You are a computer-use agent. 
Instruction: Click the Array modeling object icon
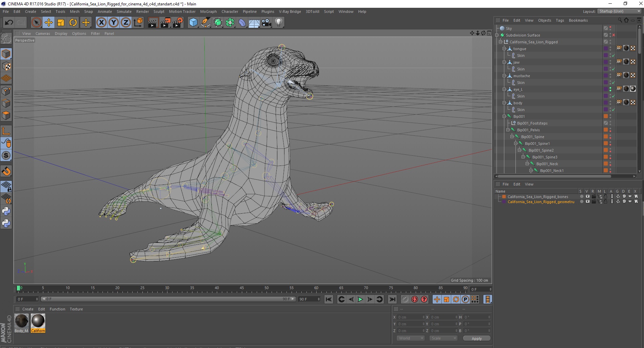pos(230,23)
